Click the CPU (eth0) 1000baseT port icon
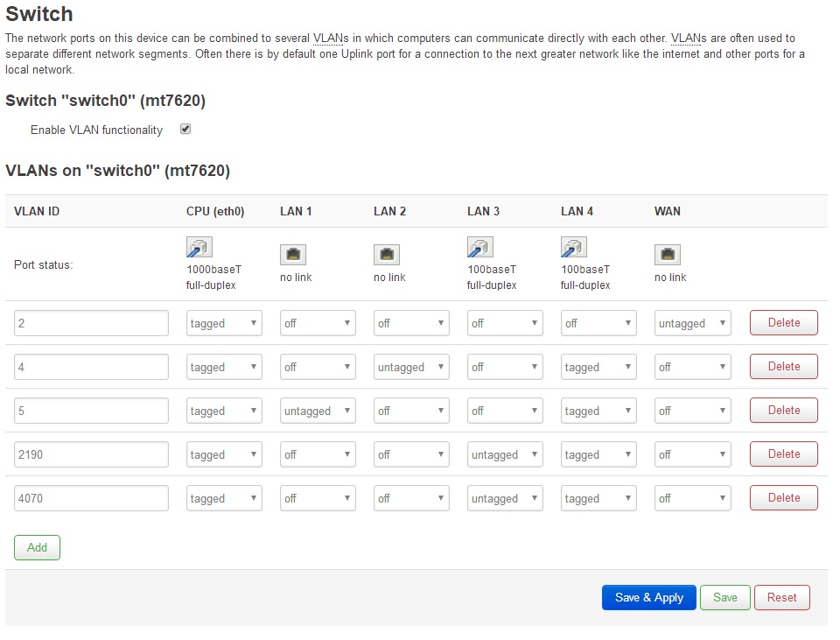840x640 pixels. (x=199, y=246)
